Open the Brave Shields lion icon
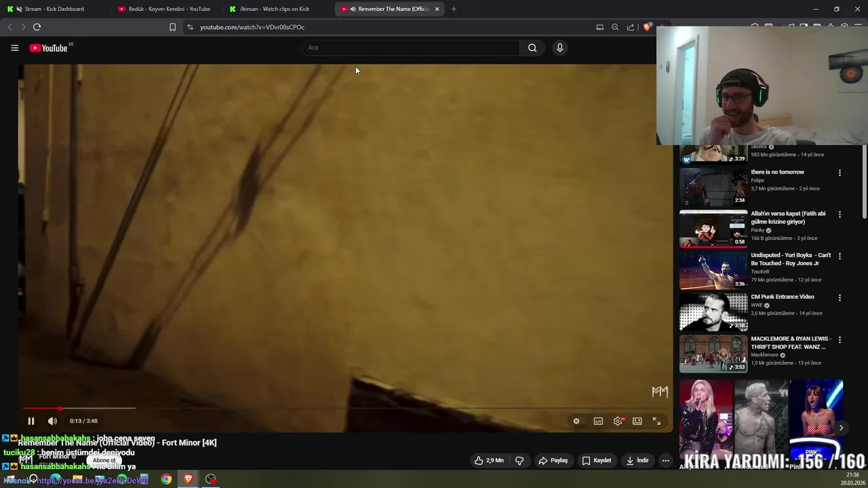 pos(647,27)
